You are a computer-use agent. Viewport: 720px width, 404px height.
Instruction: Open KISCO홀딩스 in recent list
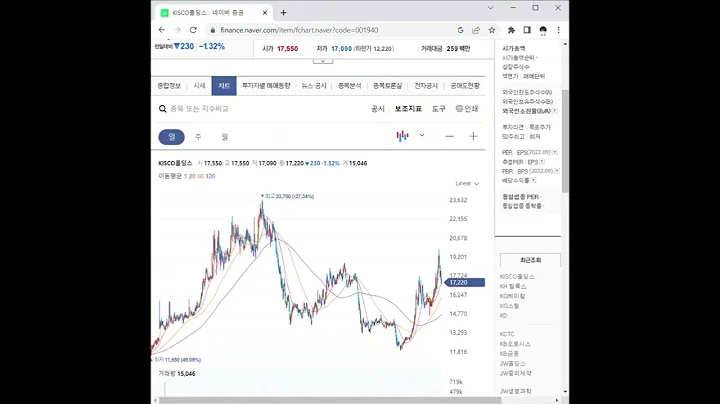click(x=517, y=277)
